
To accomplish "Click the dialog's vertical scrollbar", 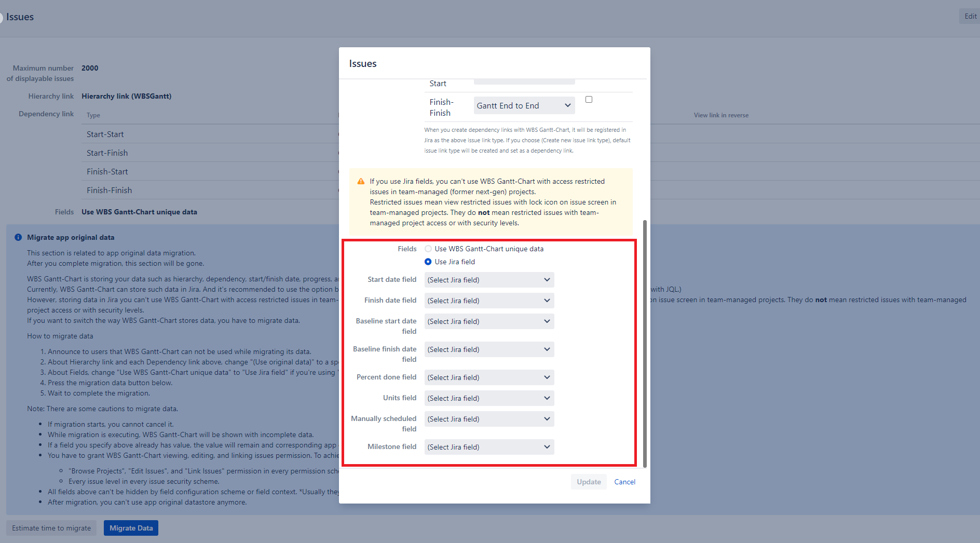I will pyautogui.click(x=645, y=343).
